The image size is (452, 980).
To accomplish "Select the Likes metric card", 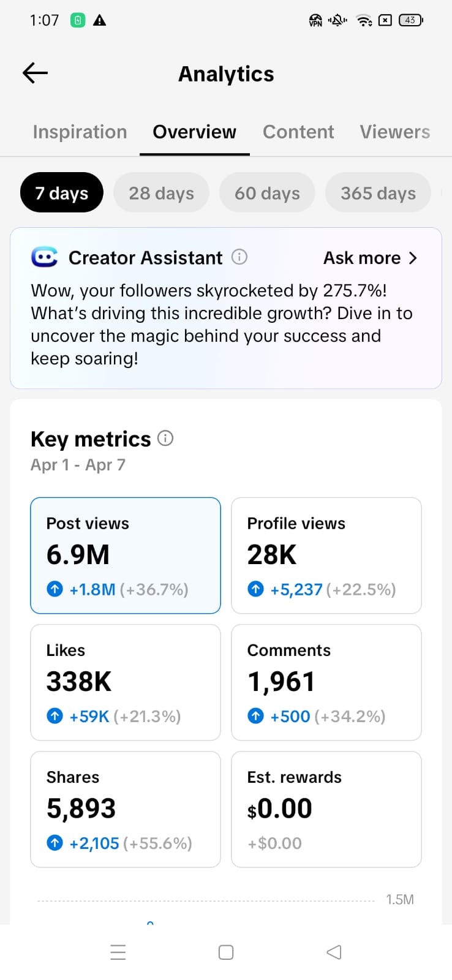I will (126, 682).
